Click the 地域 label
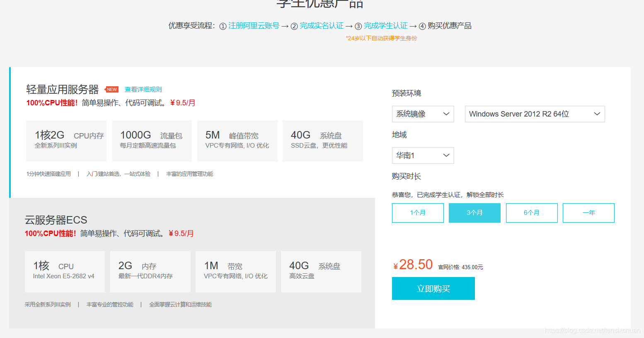Viewport: 644px width, 338px height. (x=399, y=135)
